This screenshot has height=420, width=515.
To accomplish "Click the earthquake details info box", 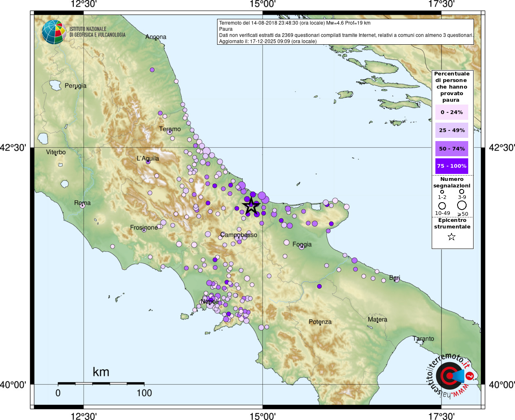I will point(345,32).
